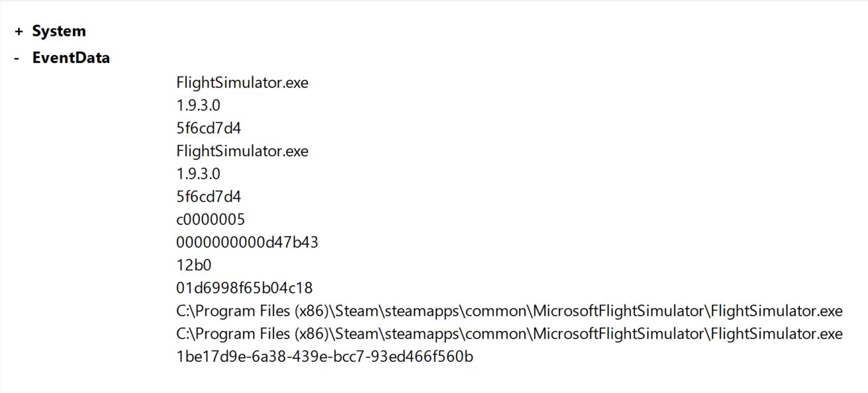Click the 1be17d9e report GUID value
Image resolution: width=868 pixels, height=393 pixels.
(325, 357)
